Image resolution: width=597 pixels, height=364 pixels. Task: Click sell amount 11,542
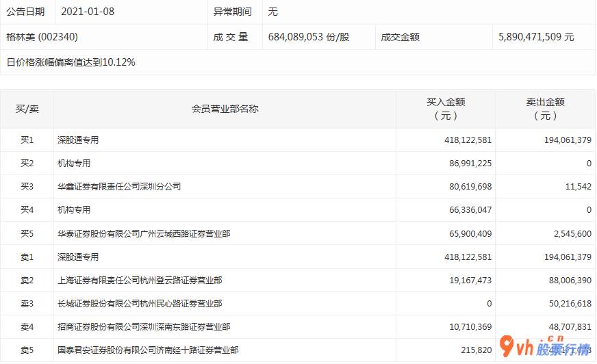(x=578, y=186)
